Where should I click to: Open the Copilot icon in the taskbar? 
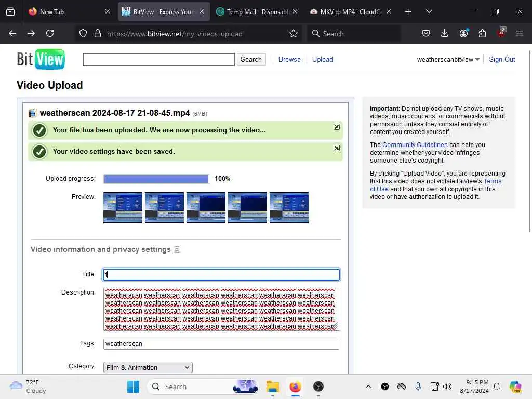pos(515,387)
